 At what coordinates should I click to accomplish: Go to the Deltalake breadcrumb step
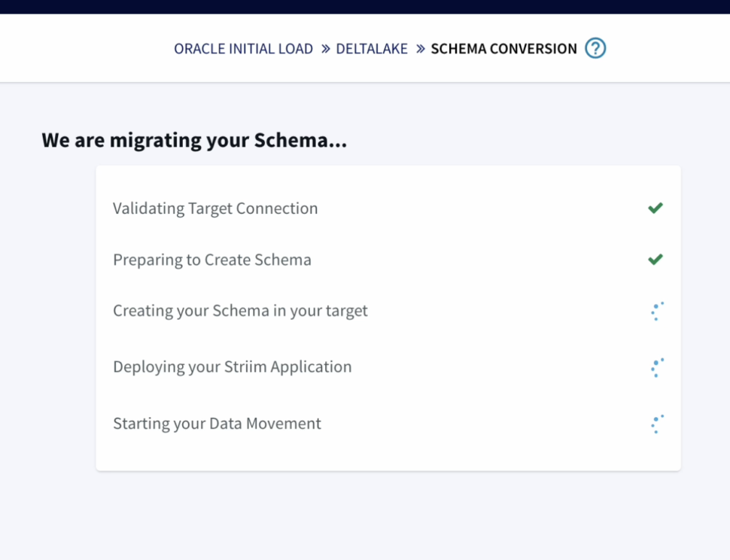(372, 49)
